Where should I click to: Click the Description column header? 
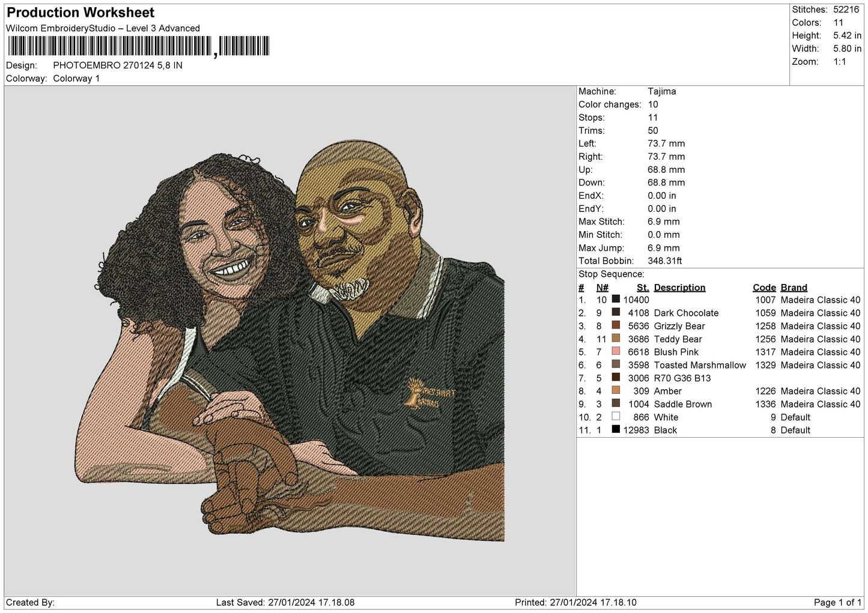coord(679,288)
